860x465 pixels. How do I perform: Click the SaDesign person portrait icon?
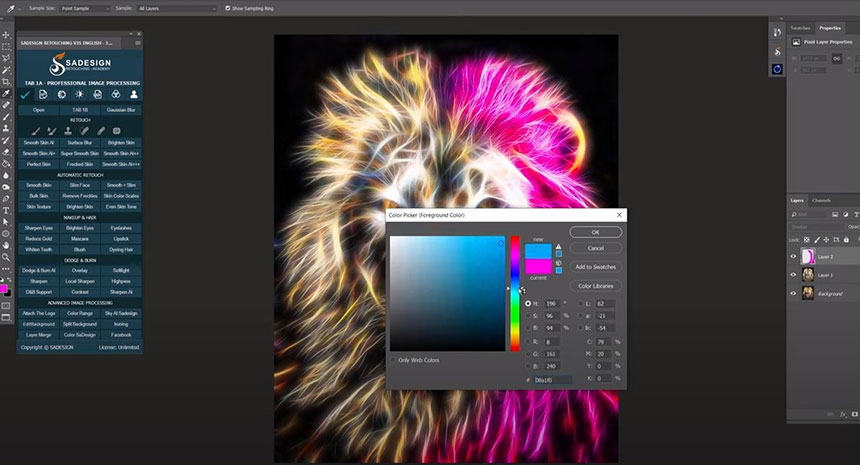click(x=134, y=95)
